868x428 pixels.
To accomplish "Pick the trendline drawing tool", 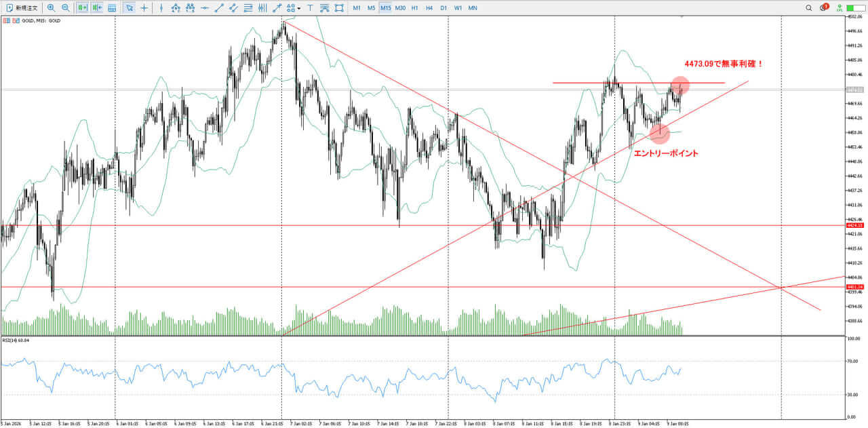I will point(219,8).
